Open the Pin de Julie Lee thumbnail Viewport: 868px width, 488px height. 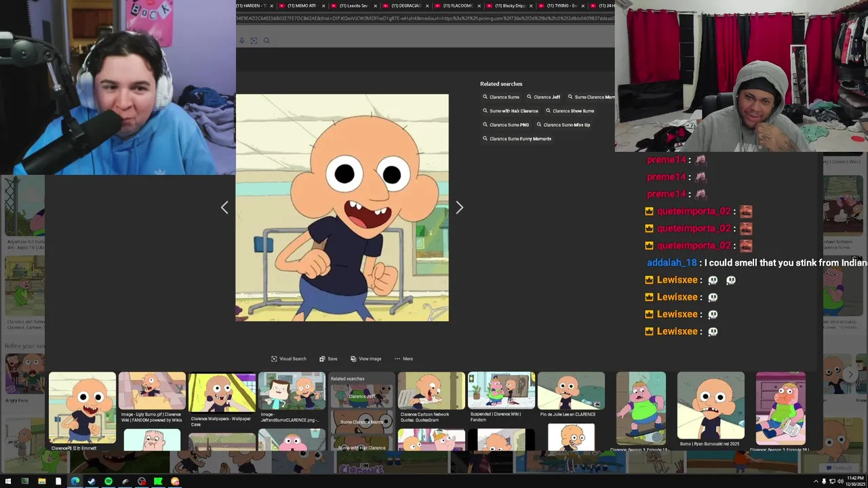point(571,391)
